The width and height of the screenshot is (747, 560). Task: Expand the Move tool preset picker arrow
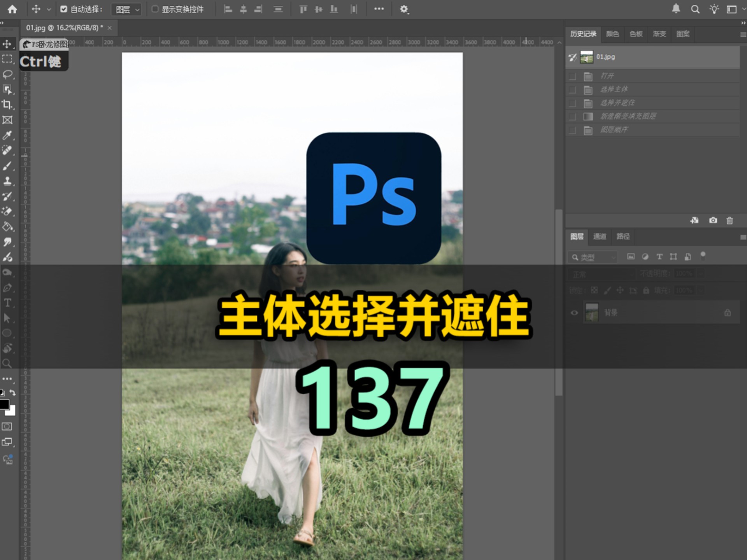(49, 9)
